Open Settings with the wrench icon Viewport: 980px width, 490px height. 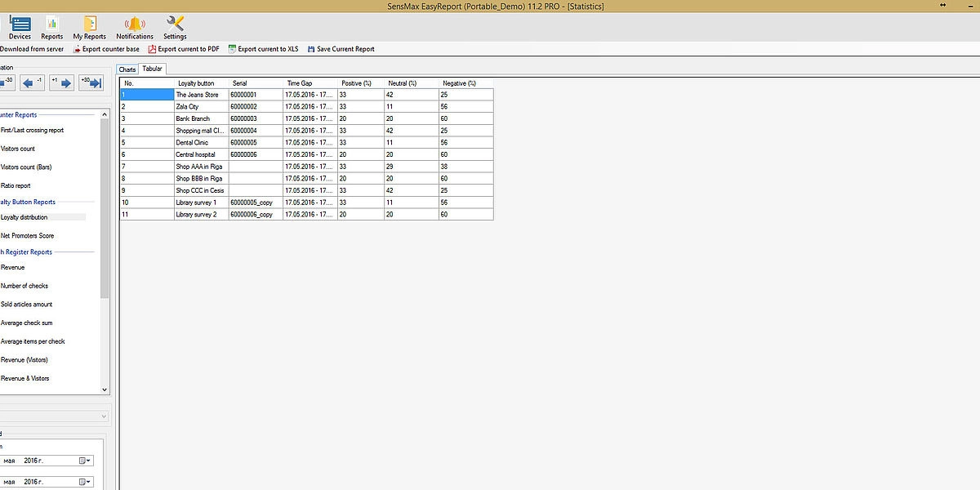[175, 26]
